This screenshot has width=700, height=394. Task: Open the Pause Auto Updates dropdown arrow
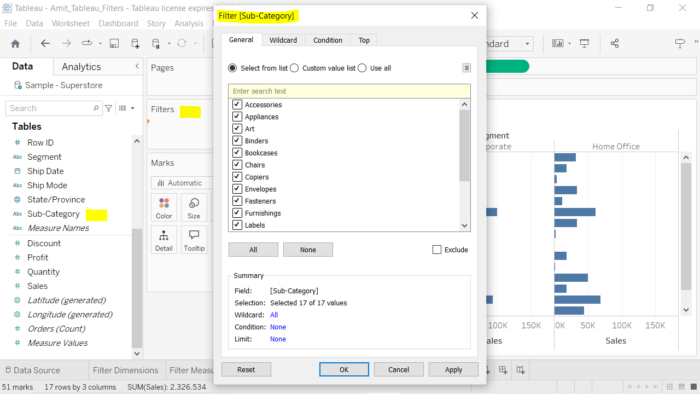[x=169, y=44]
